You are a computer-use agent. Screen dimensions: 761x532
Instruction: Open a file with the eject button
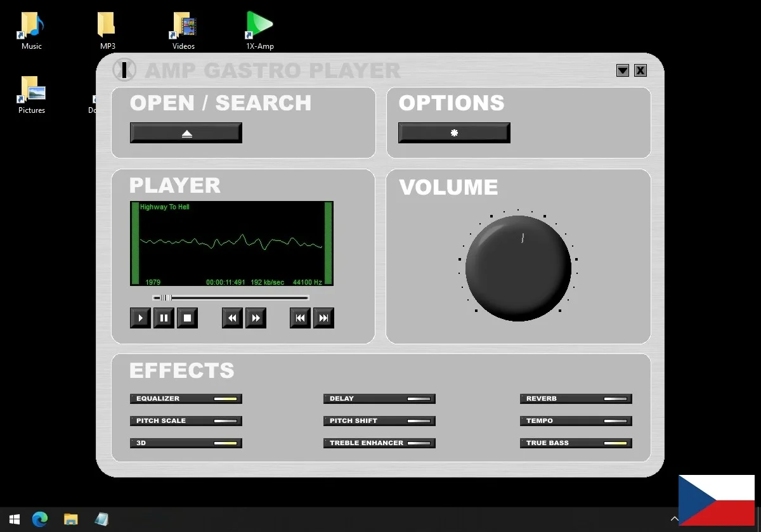point(186,133)
